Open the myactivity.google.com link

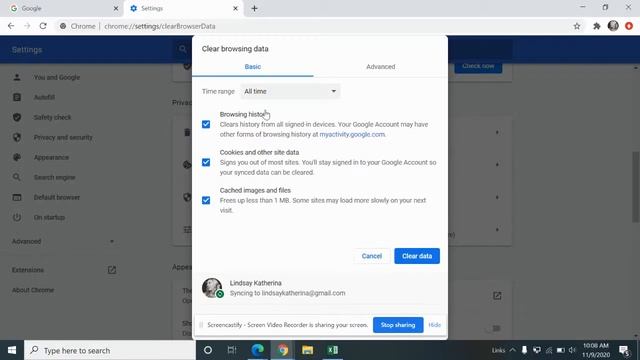(x=352, y=134)
